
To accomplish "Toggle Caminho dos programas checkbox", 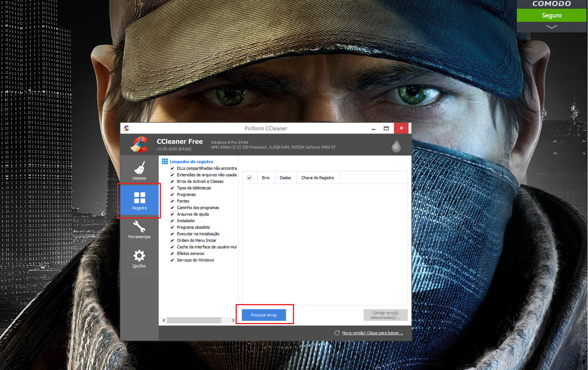I will pyautogui.click(x=172, y=208).
